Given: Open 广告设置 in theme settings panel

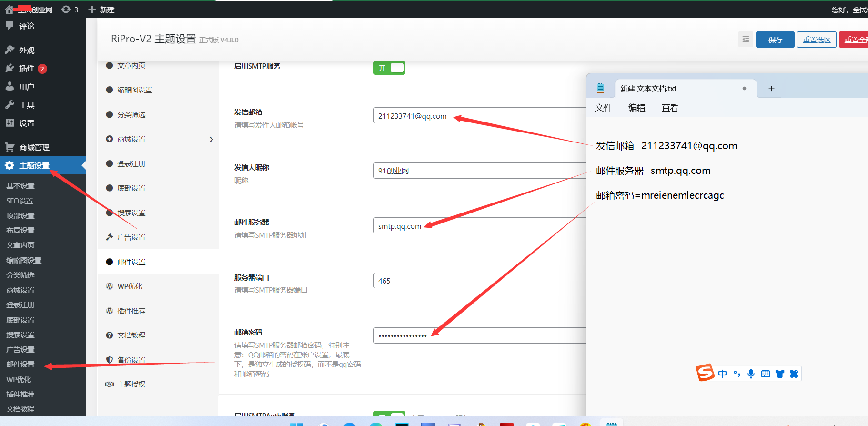Looking at the screenshot, I should [x=131, y=237].
